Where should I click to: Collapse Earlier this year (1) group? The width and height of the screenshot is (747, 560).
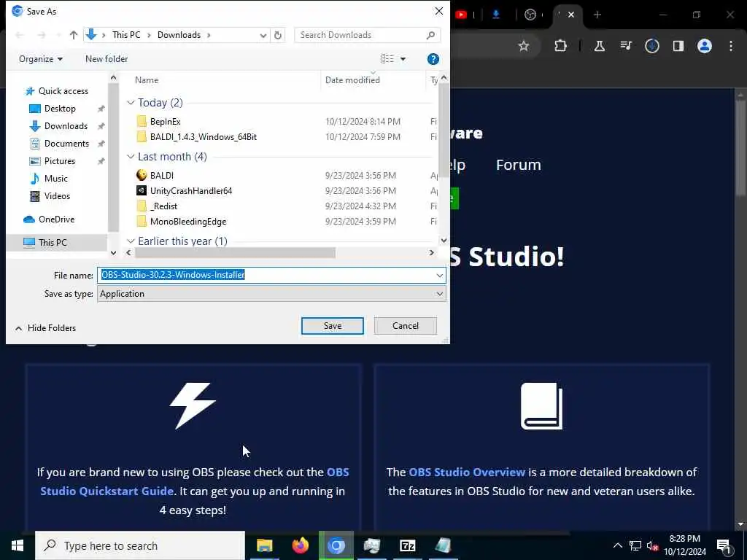pos(131,241)
